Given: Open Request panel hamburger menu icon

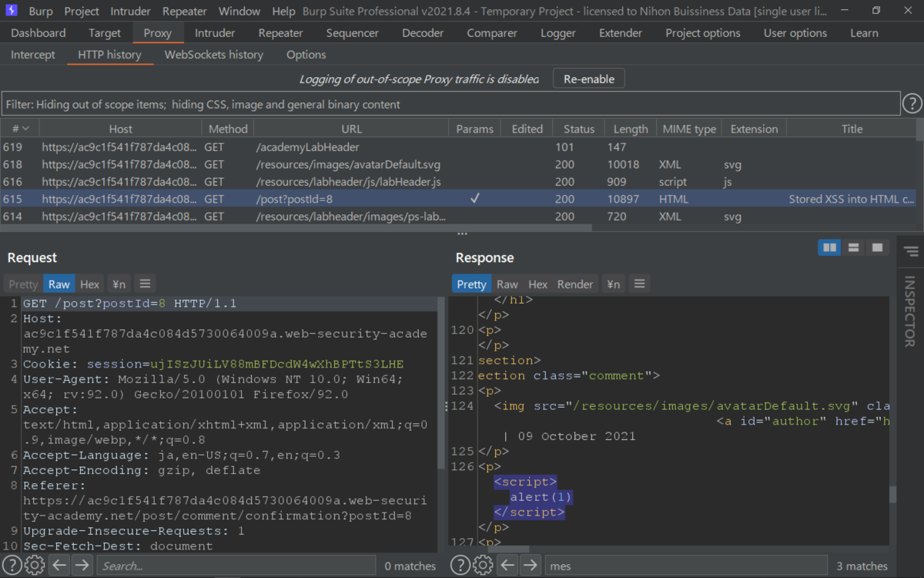Looking at the screenshot, I should [144, 284].
